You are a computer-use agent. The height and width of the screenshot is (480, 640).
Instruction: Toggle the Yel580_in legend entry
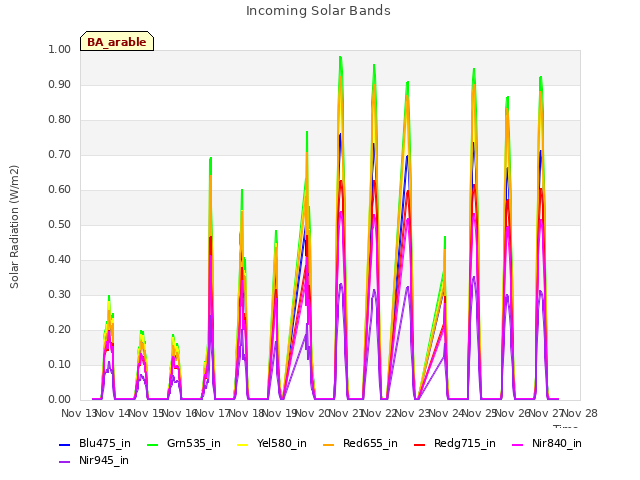(272, 444)
